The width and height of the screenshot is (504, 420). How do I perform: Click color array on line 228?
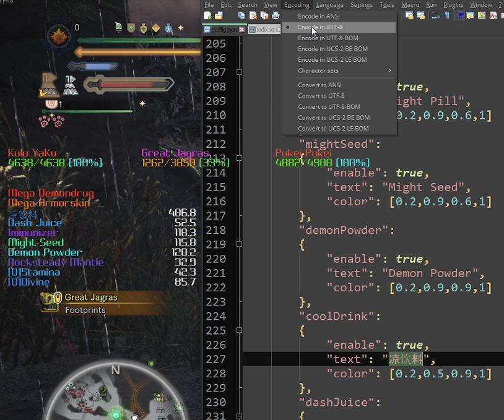click(440, 374)
